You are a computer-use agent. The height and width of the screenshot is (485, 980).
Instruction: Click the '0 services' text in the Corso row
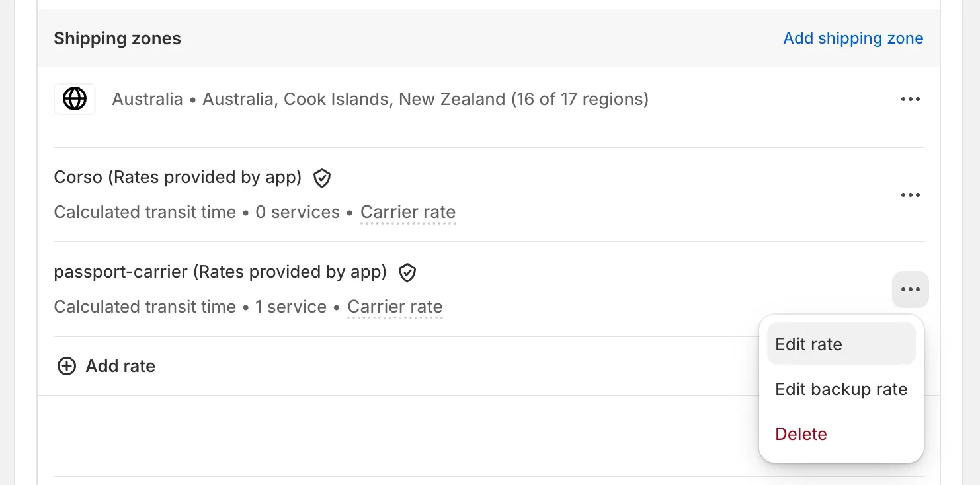pyautogui.click(x=298, y=212)
